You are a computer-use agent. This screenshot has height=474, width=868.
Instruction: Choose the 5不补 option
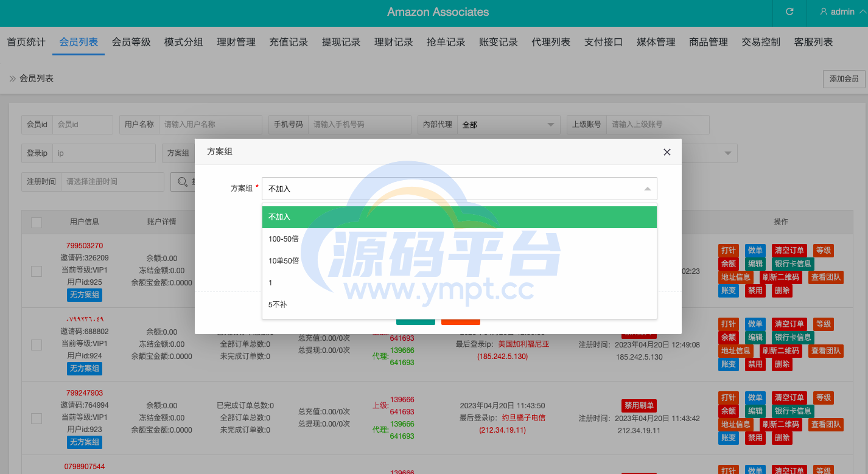coord(460,305)
